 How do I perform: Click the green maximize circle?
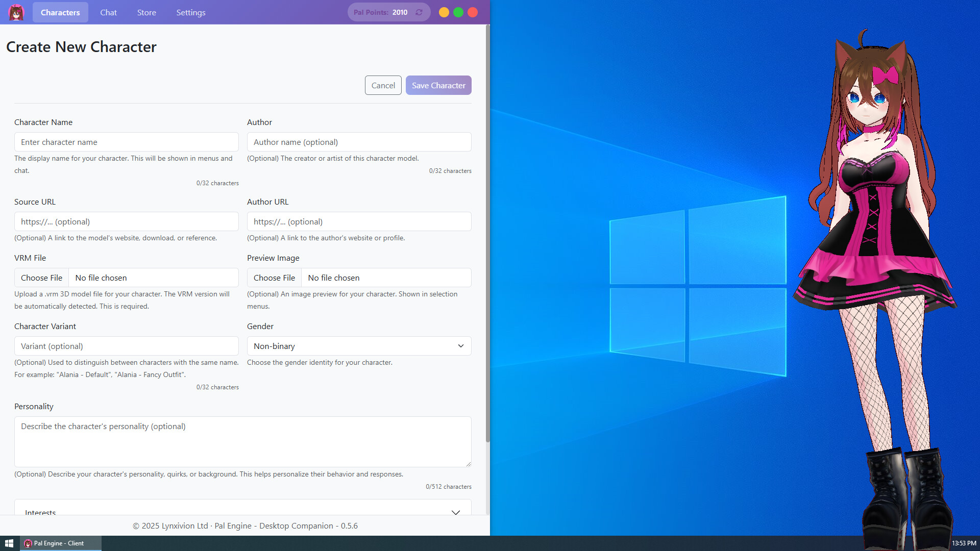[458, 12]
